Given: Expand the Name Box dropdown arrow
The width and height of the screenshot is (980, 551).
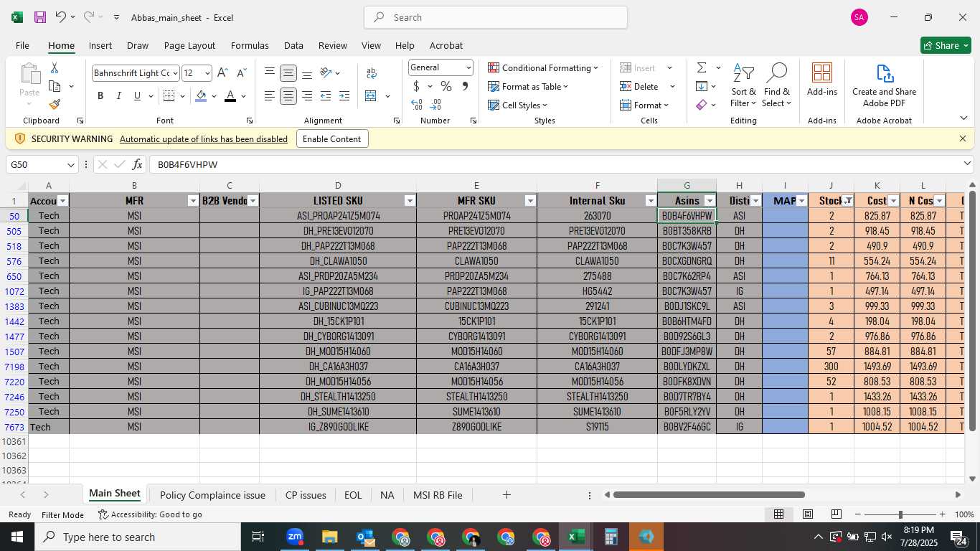Looking at the screenshot, I should point(70,165).
